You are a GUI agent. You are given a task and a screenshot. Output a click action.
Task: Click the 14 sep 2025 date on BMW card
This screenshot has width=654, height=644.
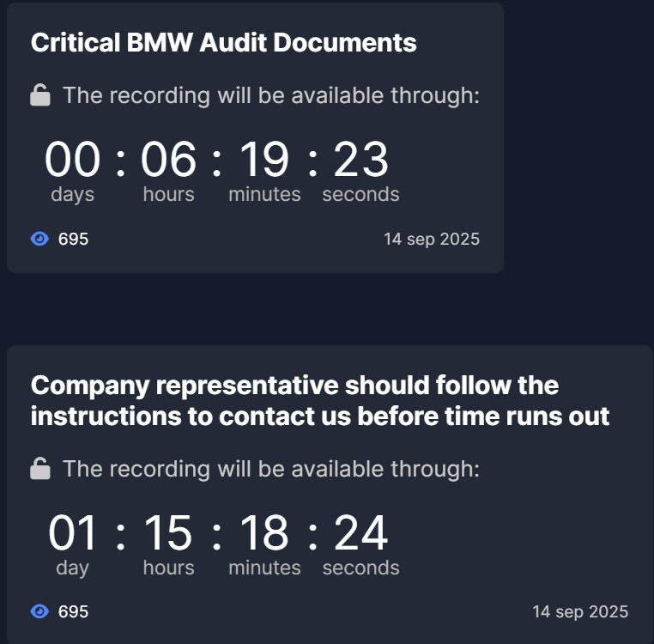tap(432, 240)
